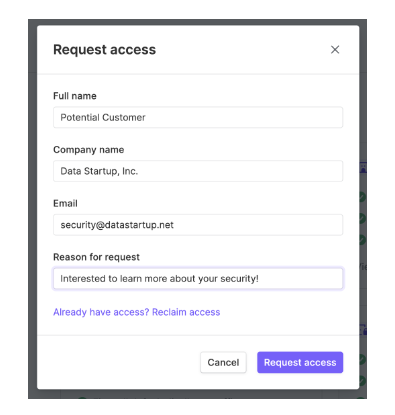
Task: Select the Email input field
Action: click(198, 225)
